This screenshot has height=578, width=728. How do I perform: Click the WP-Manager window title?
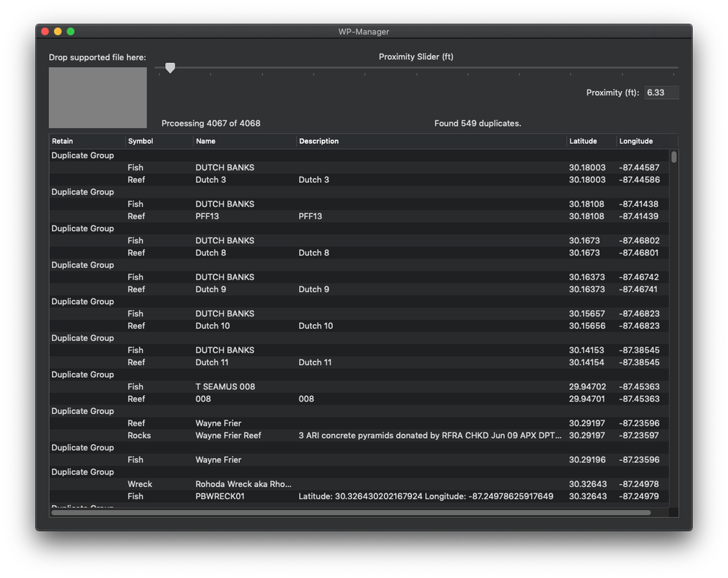pos(363,32)
